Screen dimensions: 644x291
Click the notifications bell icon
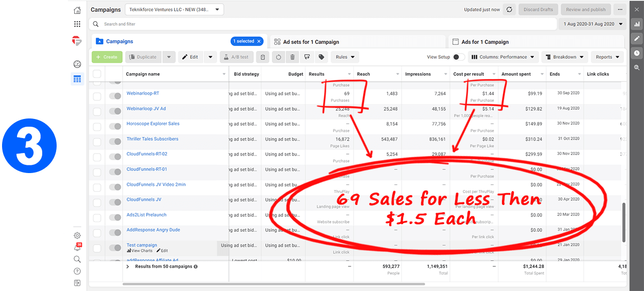pos(77,248)
